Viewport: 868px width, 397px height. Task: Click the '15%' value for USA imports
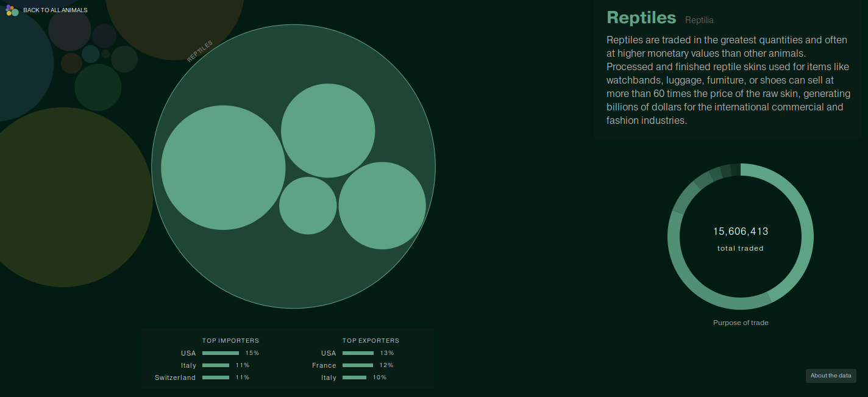[x=252, y=353]
